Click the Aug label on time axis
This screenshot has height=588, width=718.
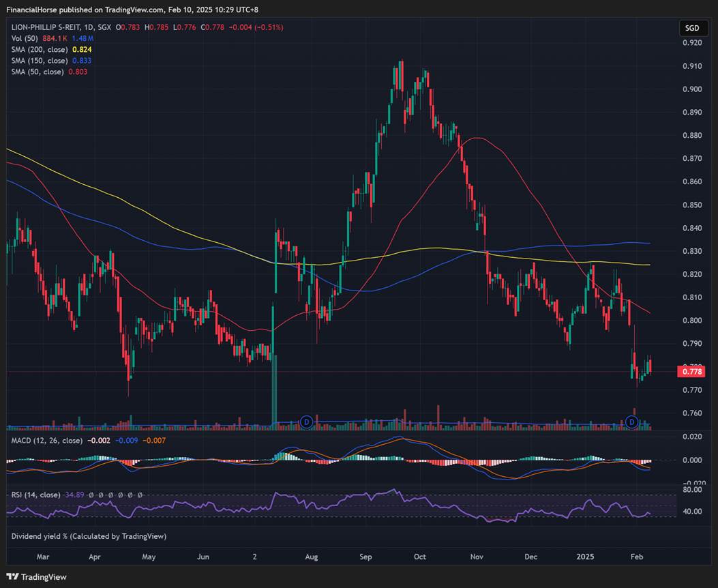[x=312, y=557]
